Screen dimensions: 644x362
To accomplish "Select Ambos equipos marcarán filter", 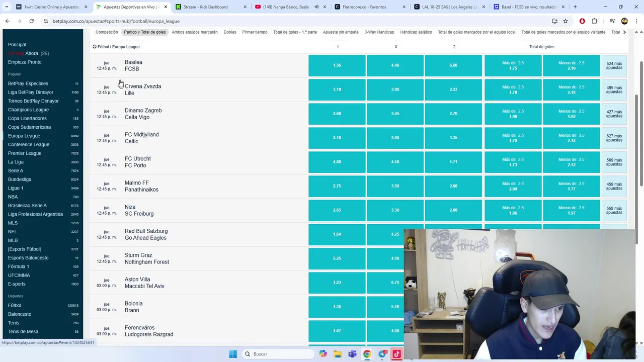I will click(195, 32).
